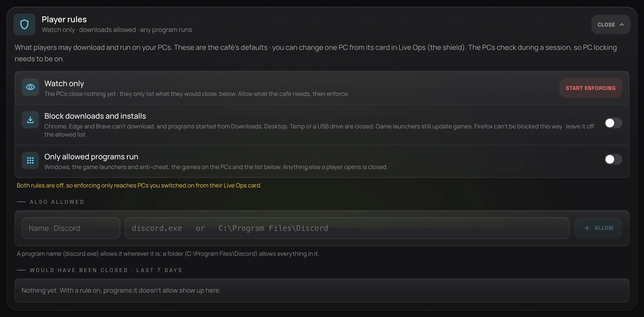Click the 'Only allowed programs run' title
Screen dimensions: 644x317
pos(91,157)
